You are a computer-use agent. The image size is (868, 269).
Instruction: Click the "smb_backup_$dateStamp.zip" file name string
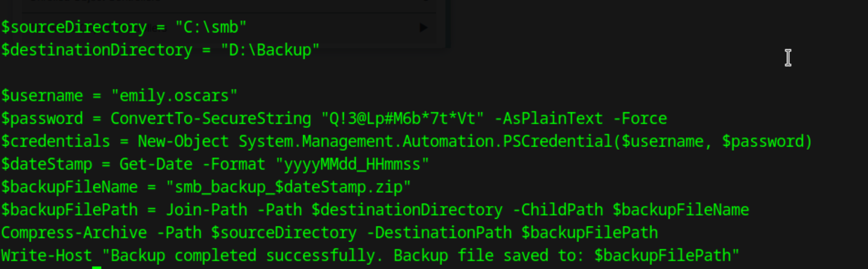pyautogui.click(x=288, y=187)
